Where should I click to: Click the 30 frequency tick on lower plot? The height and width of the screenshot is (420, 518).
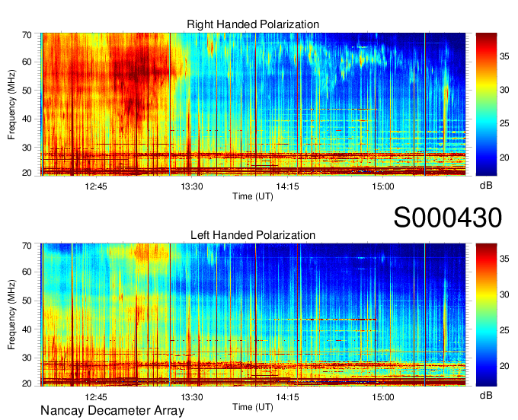[x=27, y=358]
